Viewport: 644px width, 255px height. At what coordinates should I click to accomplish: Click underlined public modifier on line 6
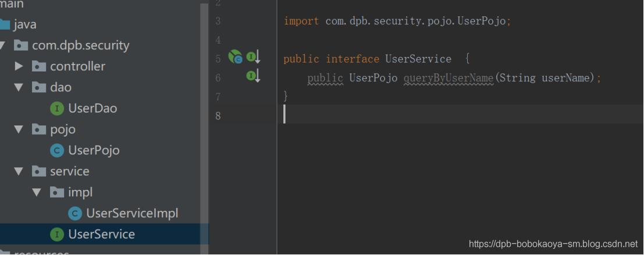(325, 78)
